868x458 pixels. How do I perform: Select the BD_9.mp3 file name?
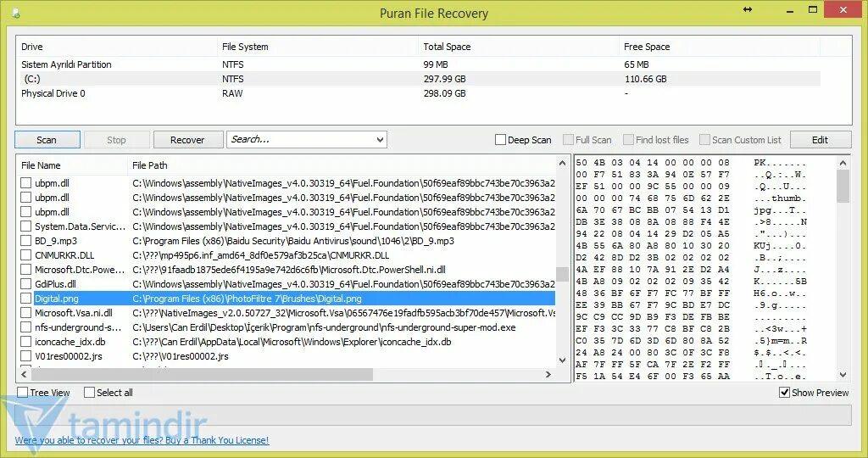[56, 240]
